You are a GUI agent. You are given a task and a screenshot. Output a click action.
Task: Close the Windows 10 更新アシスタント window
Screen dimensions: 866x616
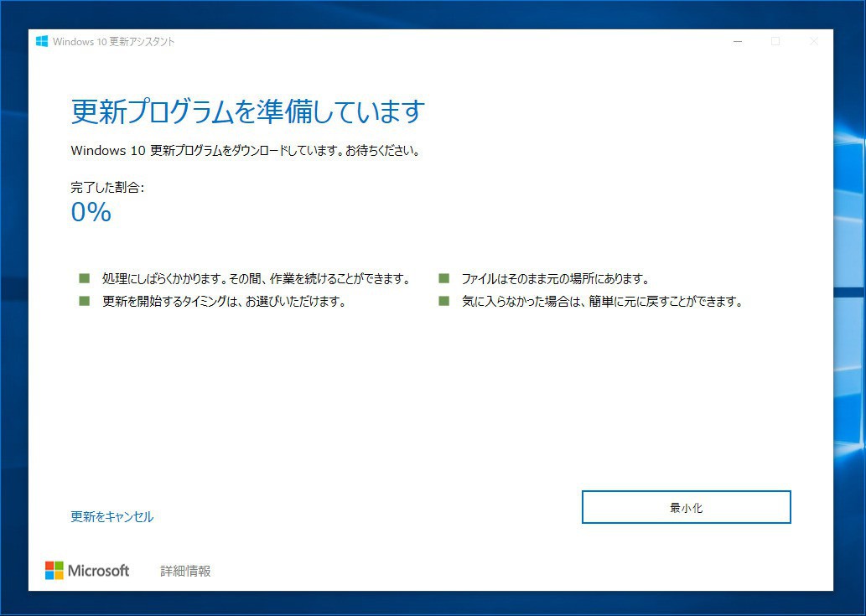(x=813, y=41)
